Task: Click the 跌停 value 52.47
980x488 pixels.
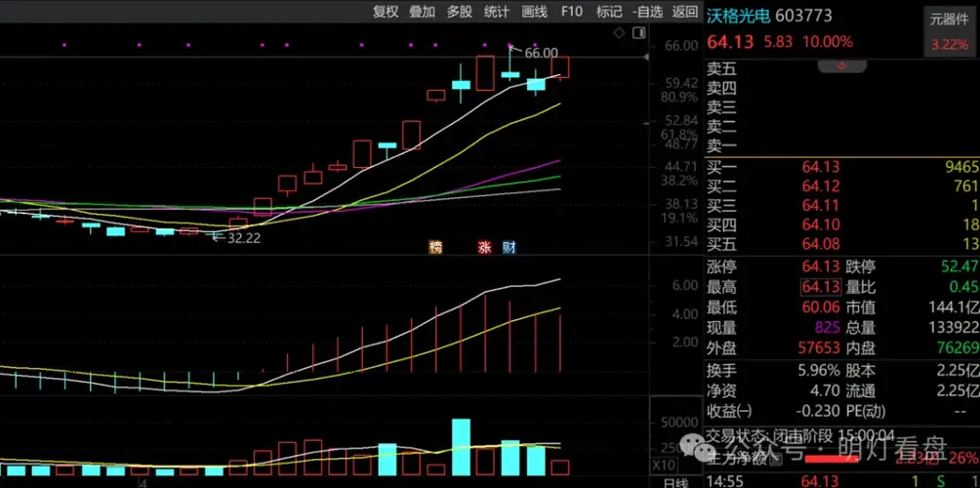Action: click(962, 267)
